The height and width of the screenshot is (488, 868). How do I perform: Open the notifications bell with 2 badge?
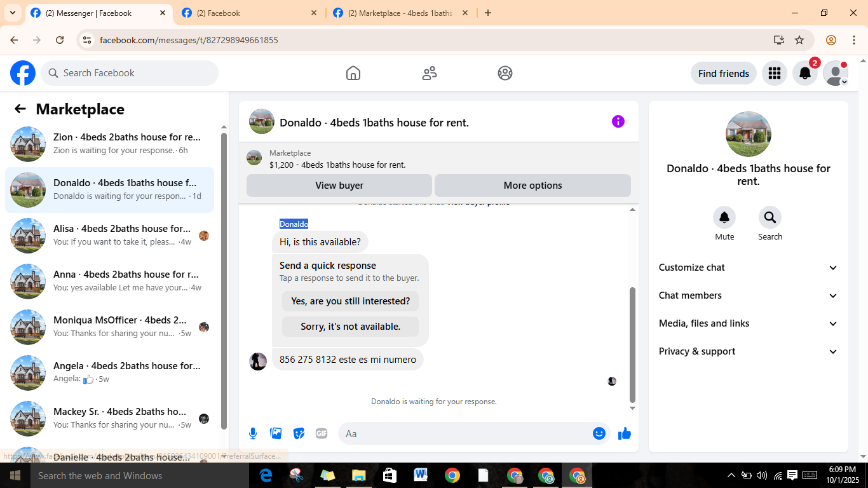pos(805,73)
